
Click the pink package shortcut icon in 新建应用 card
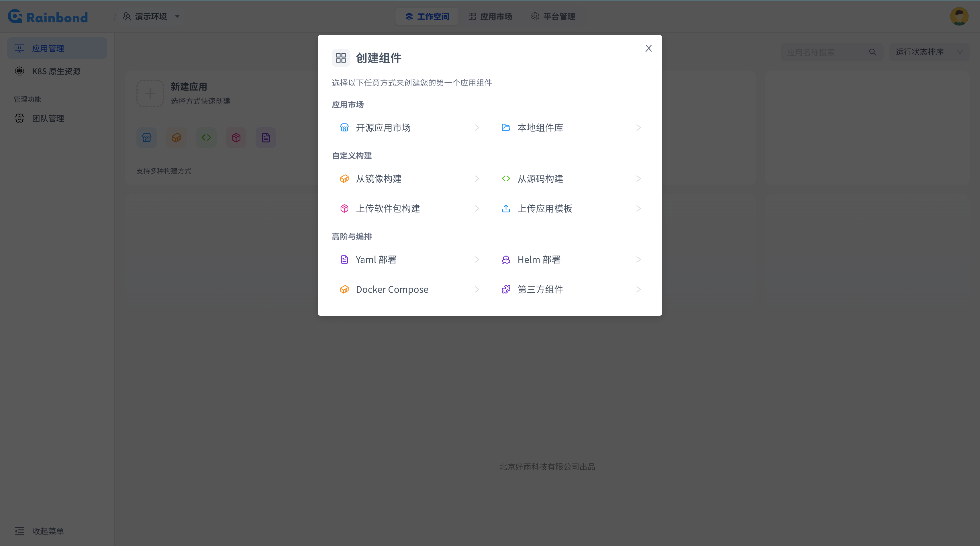pyautogui.click(x=236, y=137)
